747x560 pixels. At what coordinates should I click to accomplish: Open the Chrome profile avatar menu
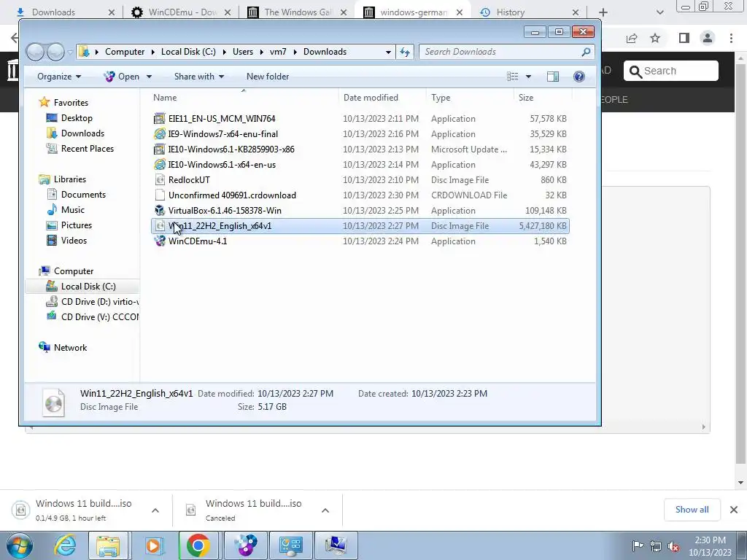tap(708, 38)
